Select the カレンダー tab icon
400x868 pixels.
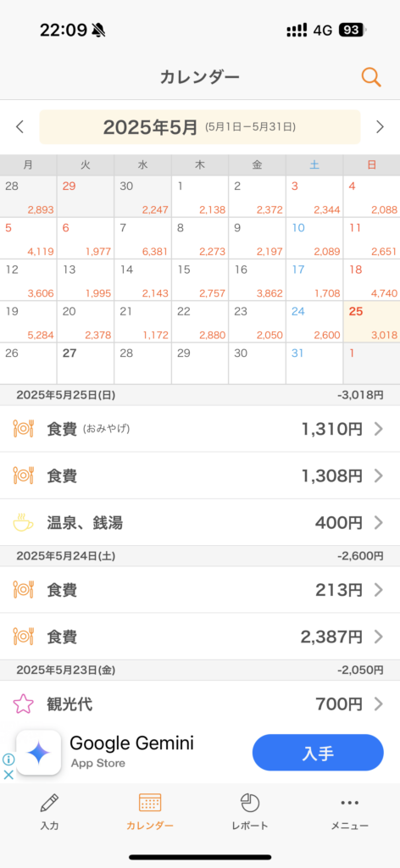pyautogui.click(x=150, y=803)
